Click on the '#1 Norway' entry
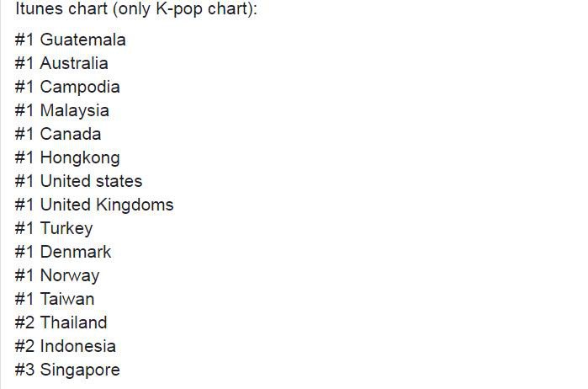 57,275
